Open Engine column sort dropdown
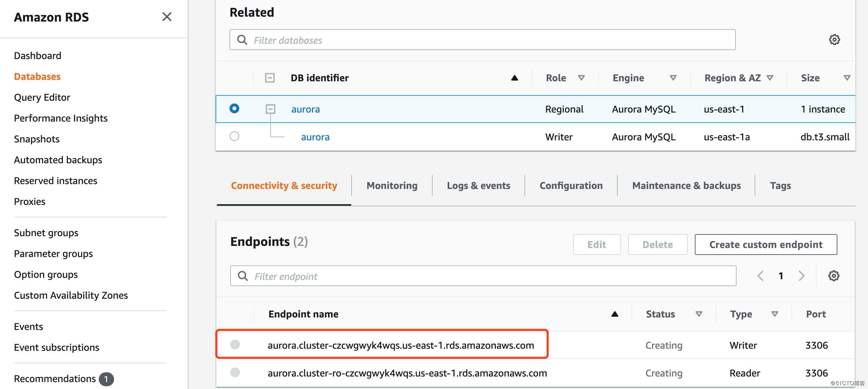Screen dimensions: 868x389 (x=673, y=78)
